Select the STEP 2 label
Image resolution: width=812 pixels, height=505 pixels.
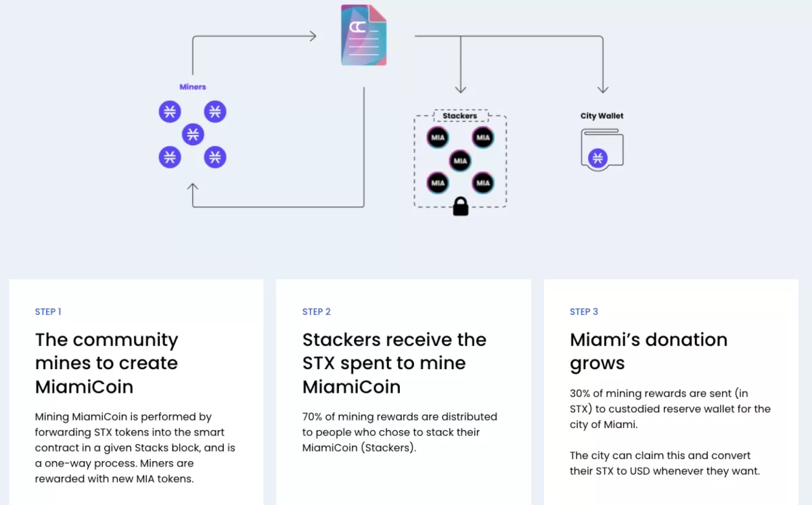coord(317,312)
